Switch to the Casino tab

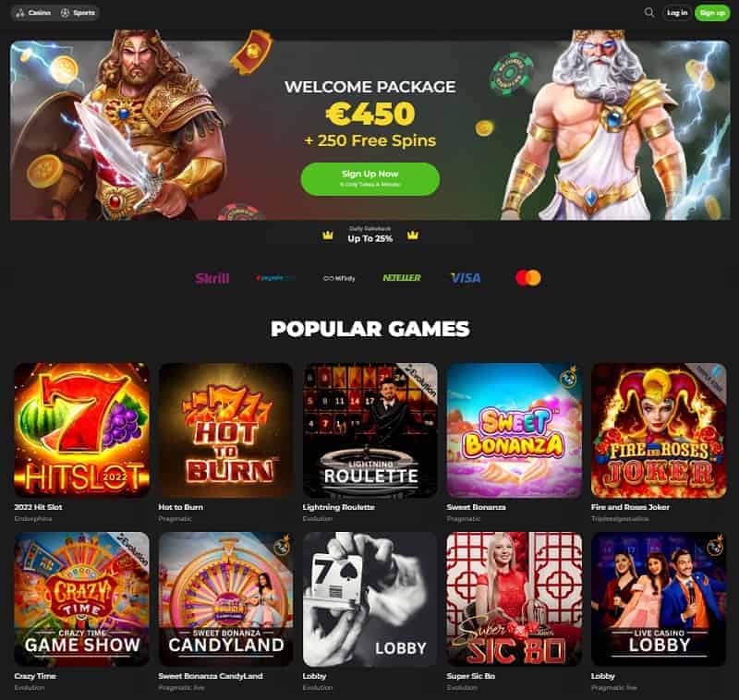(33, 13)
